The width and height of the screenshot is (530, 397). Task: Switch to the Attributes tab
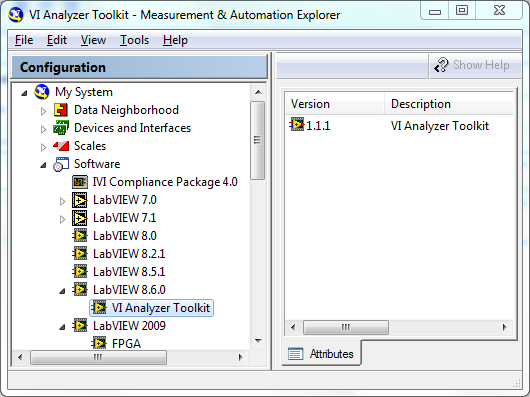pyautogui.click(x=321, y=353)
